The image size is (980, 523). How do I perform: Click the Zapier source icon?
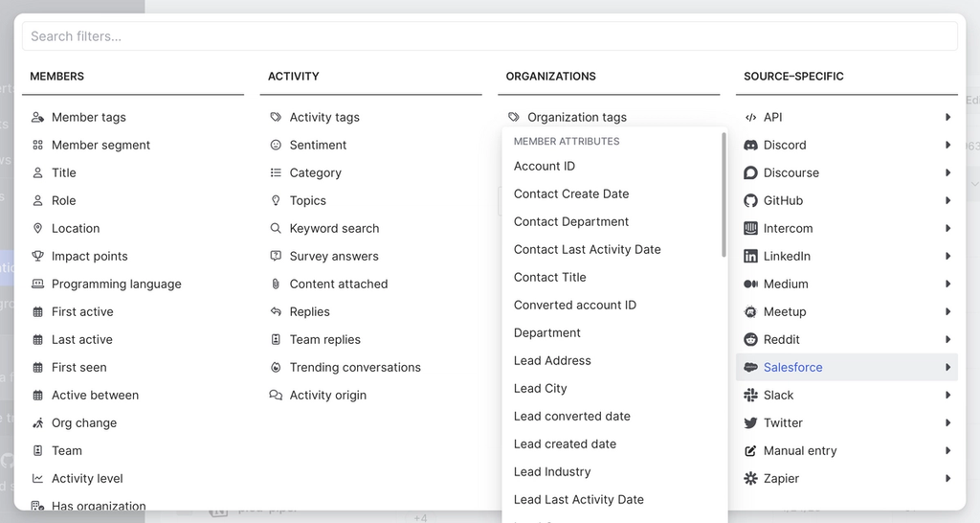coord(751,479)
